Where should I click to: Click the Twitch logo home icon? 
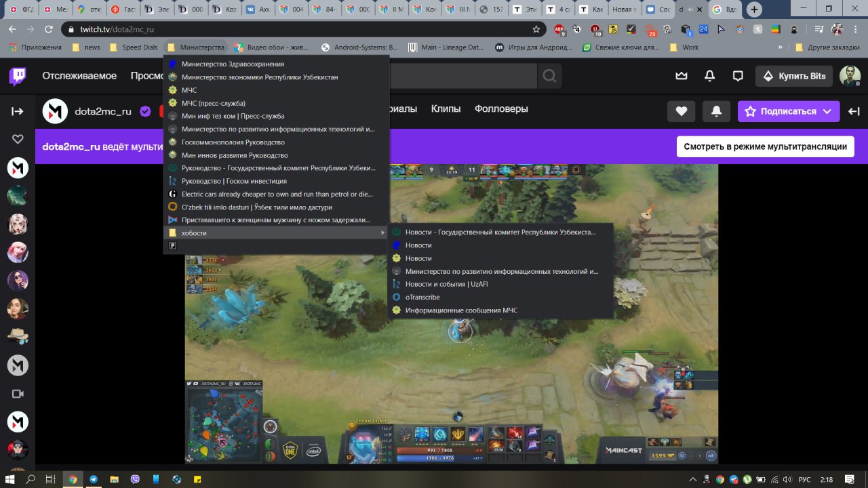coord(18,76)
